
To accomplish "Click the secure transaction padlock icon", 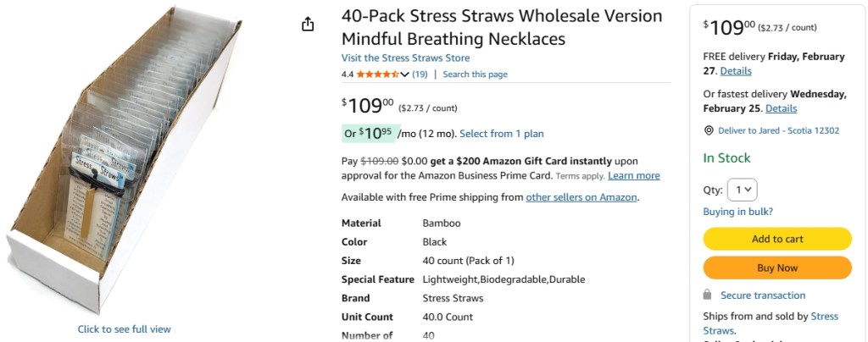I will (x=708, y=295).
